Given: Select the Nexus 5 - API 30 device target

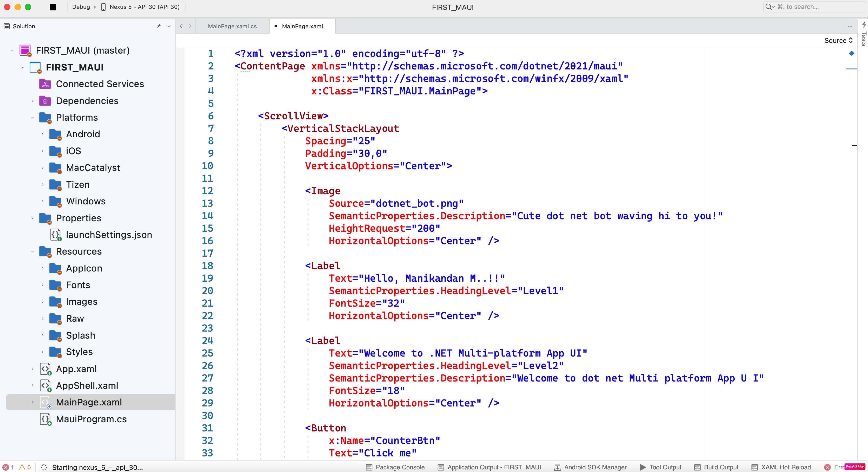Looking at the screenshot, I should point(141,7).
